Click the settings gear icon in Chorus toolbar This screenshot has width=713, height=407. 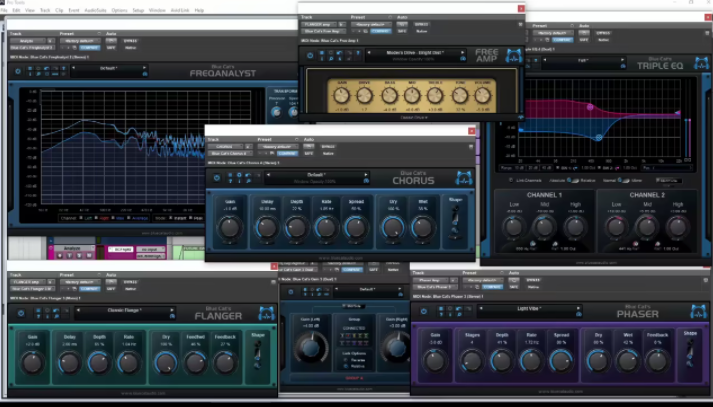click(x=239, y=175)
